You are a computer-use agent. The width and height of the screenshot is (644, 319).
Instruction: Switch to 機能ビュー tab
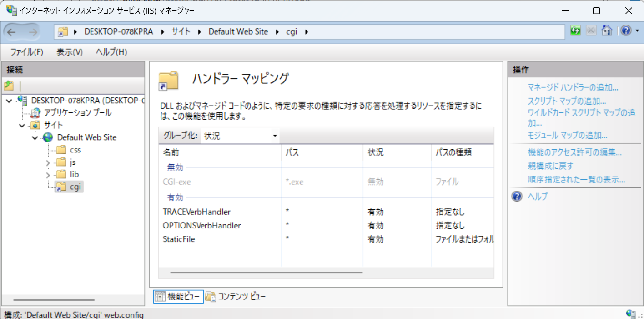(178, 297)
